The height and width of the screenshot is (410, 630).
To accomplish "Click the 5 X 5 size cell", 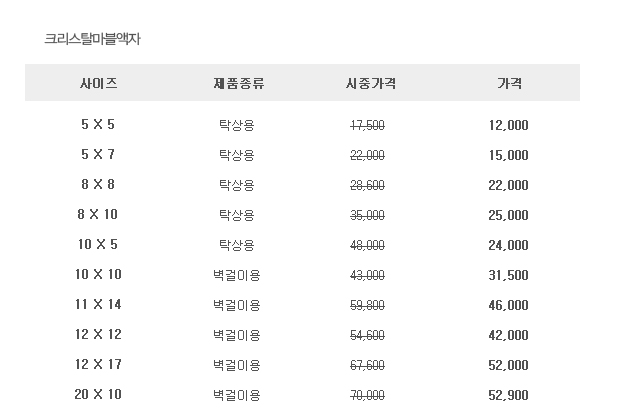I will (98, 125).
